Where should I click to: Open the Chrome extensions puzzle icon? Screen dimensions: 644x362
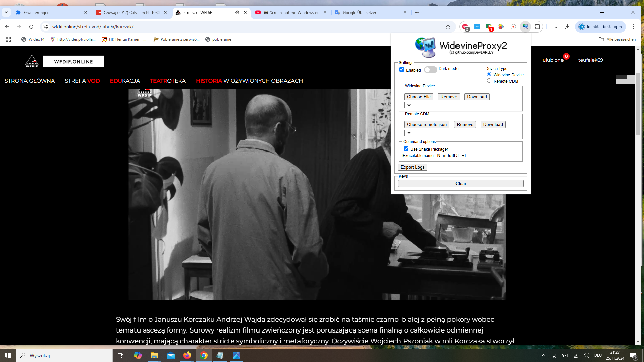tap(537, 27)
